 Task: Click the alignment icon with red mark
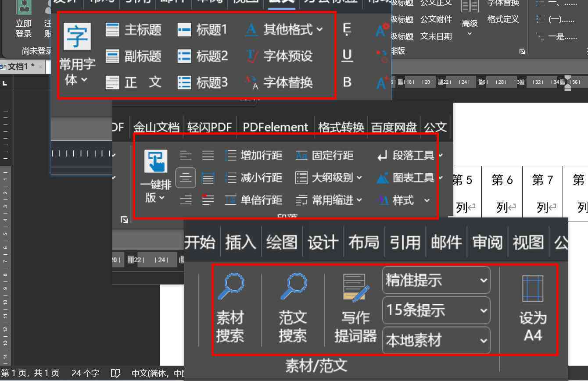(208, 200)
